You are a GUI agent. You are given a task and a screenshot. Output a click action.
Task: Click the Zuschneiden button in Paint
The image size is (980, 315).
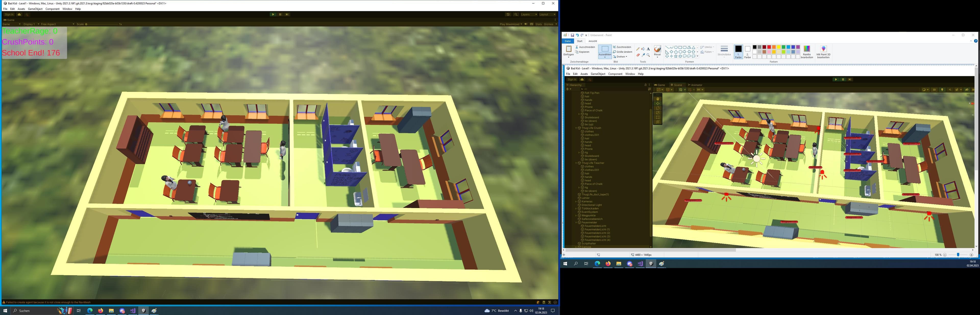(622, 47)
